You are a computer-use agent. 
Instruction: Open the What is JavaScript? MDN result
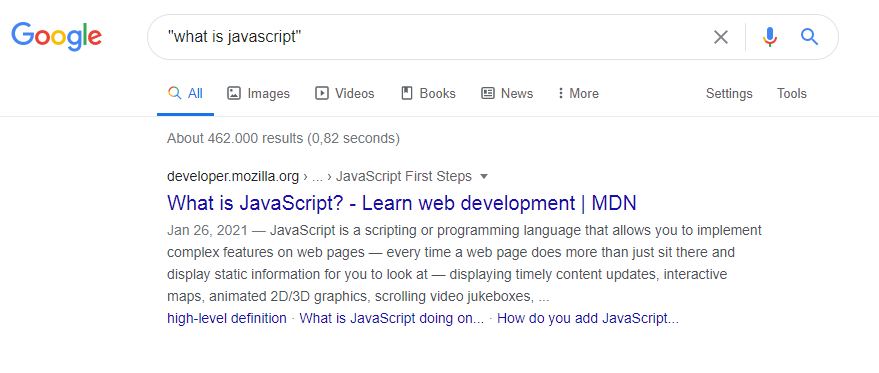pos(401,202)
